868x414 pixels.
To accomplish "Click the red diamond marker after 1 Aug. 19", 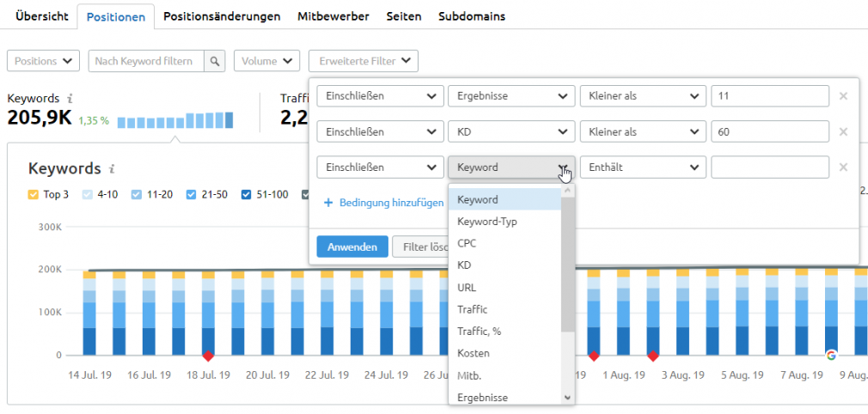I will (x=653, y=356).
